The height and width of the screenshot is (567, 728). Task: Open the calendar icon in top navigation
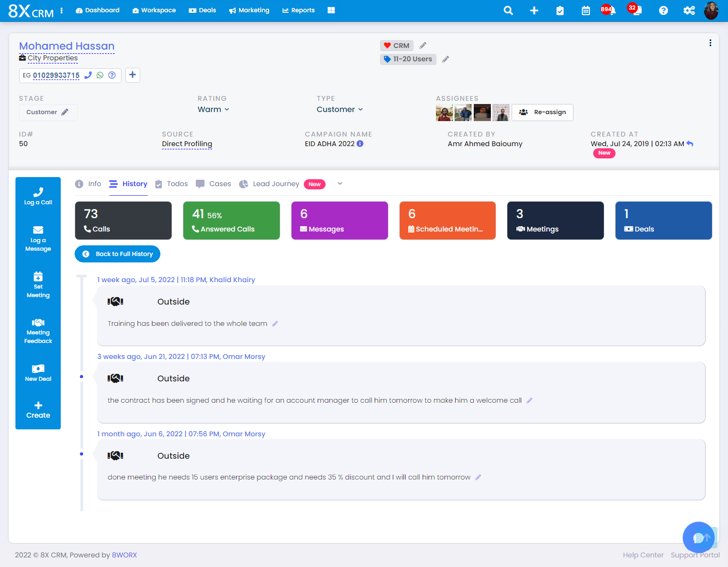(586, 11)
